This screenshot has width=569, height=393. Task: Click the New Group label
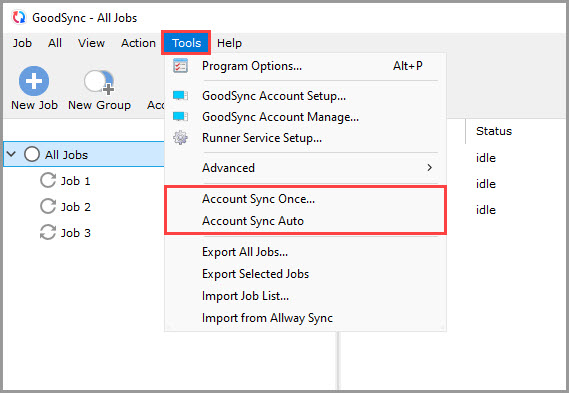99,105
